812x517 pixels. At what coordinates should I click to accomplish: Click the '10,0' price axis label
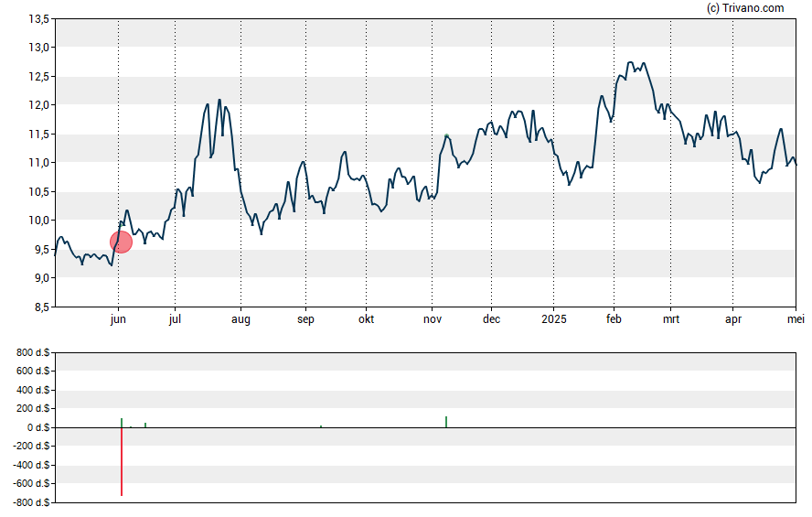pyautogui.click(x=38, y=221)
